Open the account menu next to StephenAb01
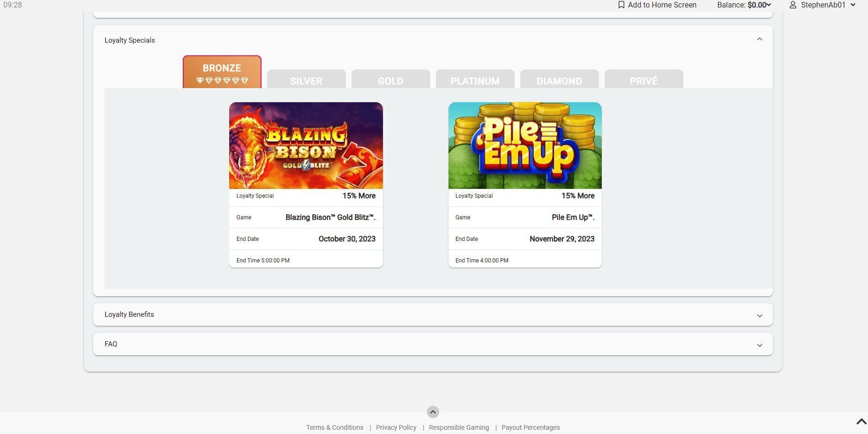The height and width of the screenshot is (434, 868). (853, 5)
